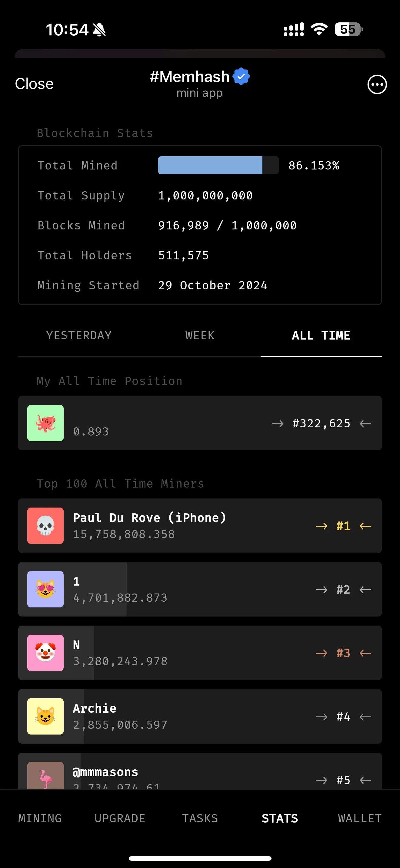This screenshot has width=400, height=868.
Task: Open the MINING section in bottom navigation
Action: coord(40,818)
